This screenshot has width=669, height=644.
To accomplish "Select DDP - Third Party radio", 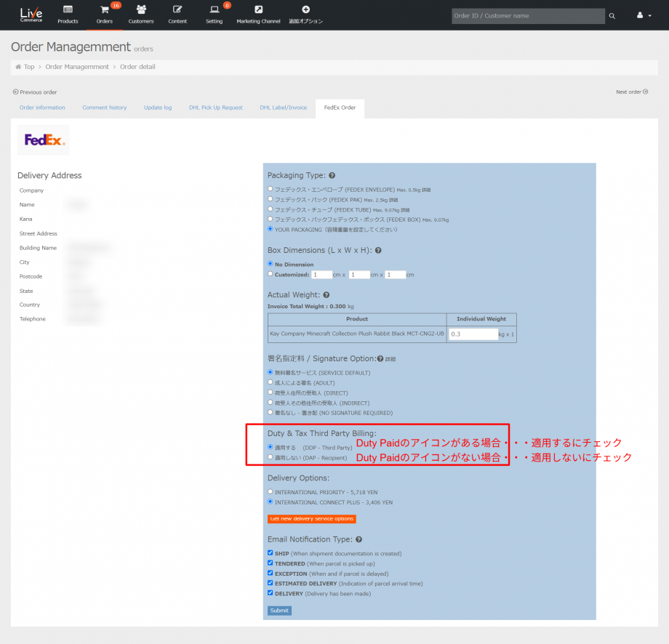I will 270,447.
